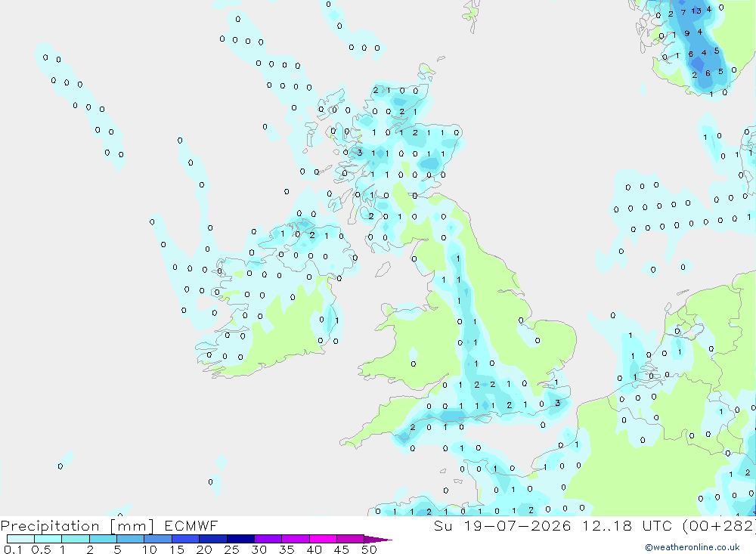The width and height of the screenshot is (756, 554).
Task: Select the 30–35 mm violet legend swatch
Action: pyautogui.click(x=268, y=539)
